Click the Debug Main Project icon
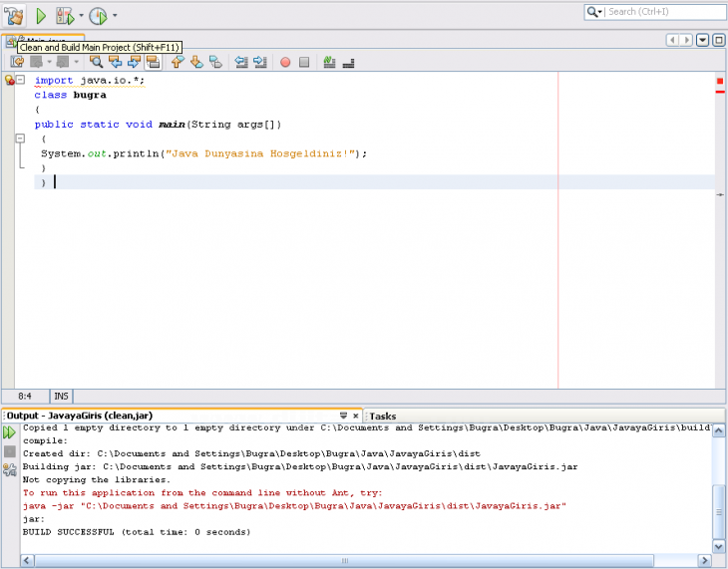The image size is (728, 569). point(65,17)
